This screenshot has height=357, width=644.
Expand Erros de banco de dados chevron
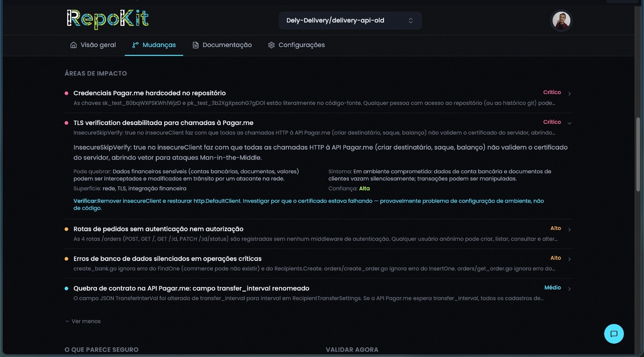[x=569, y=259]
